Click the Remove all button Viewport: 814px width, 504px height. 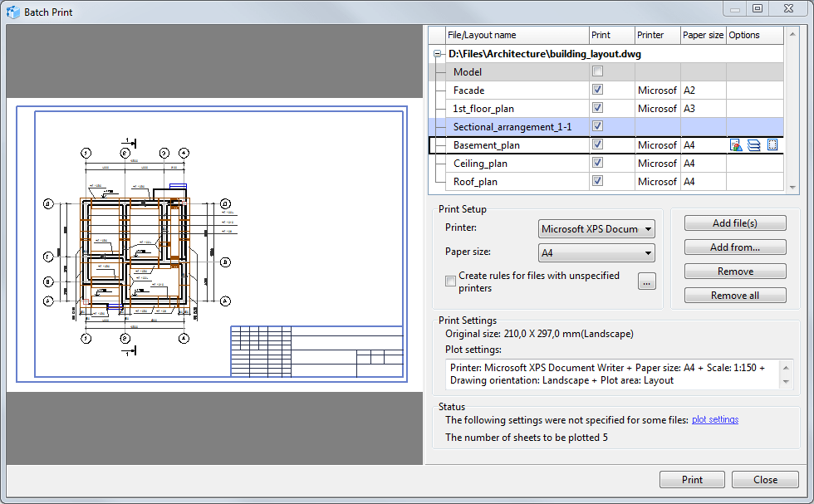coord(735,296)
